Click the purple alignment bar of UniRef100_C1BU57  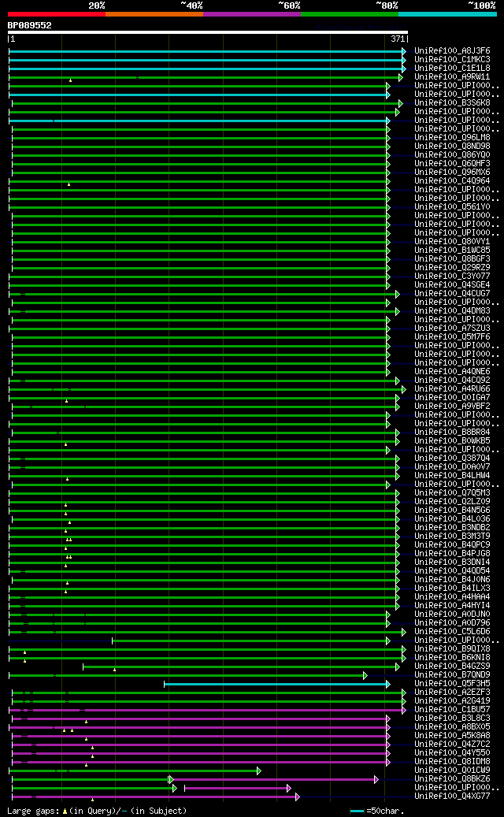207,710
